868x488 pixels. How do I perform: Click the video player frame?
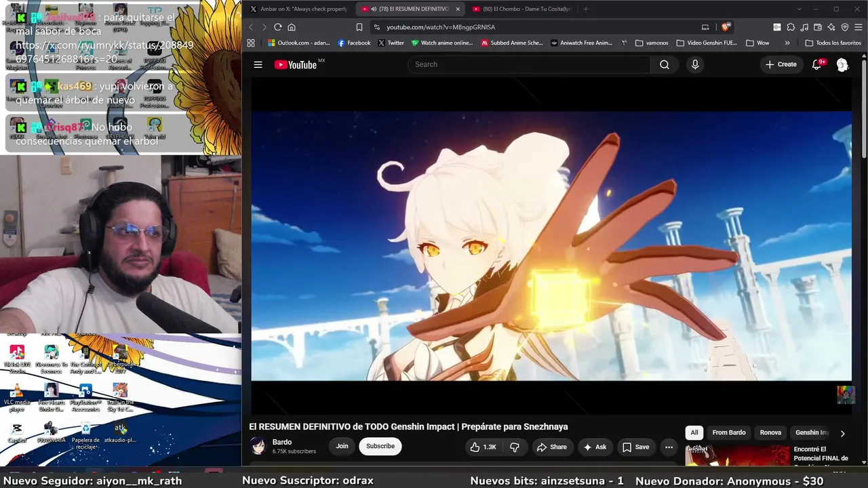click(551, 245)
